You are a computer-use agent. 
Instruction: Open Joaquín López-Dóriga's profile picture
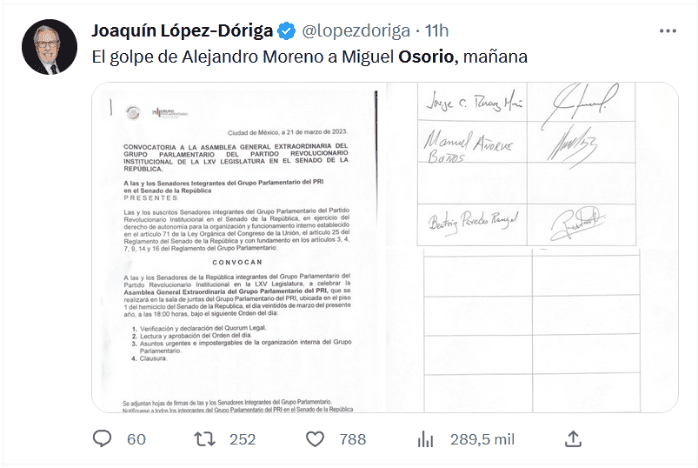click(x=47, y=47)
